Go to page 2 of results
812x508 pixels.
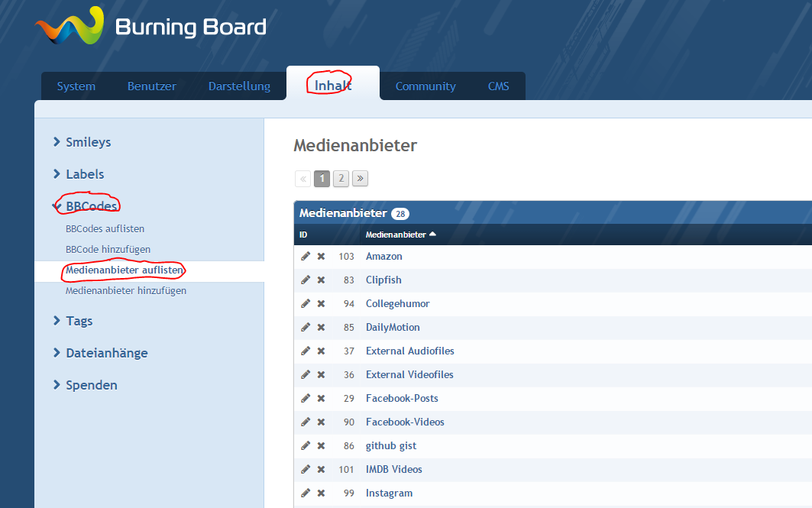[341, 179]
